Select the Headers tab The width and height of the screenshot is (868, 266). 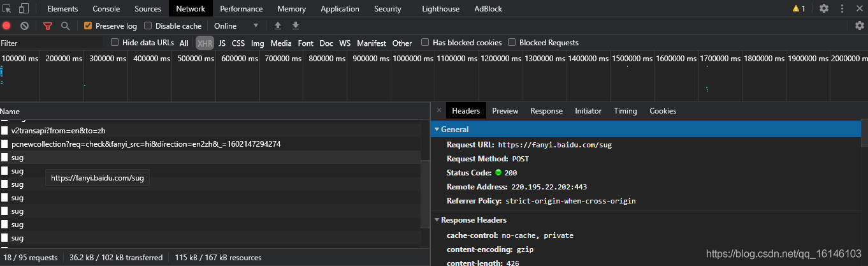pyautogui.click(x=466, y=111)
